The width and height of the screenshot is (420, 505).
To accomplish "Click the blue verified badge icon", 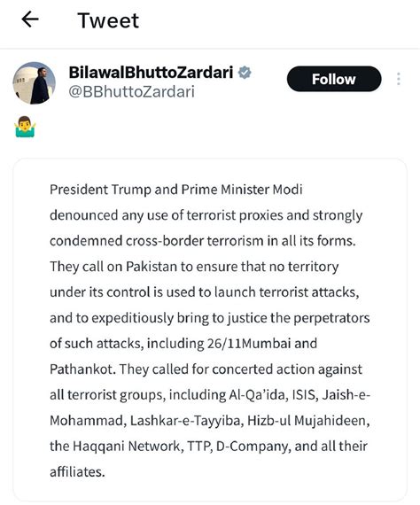I will 245,73.
